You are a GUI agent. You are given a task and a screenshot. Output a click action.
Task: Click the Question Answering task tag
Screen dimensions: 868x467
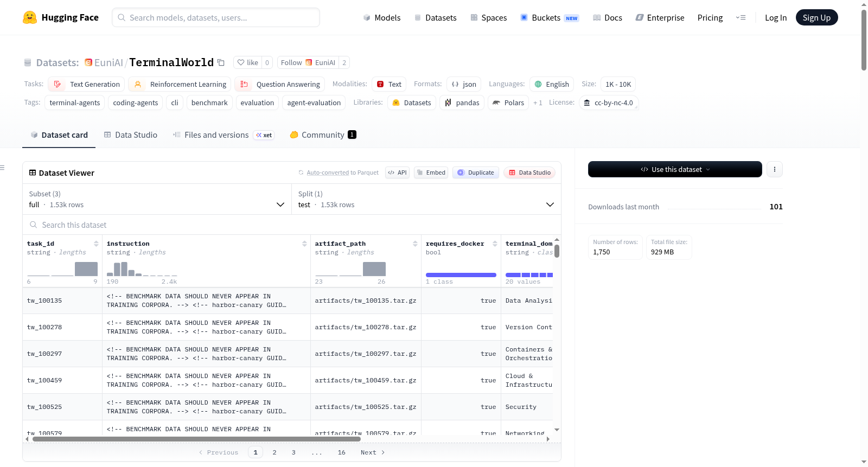tap(280, 84)
